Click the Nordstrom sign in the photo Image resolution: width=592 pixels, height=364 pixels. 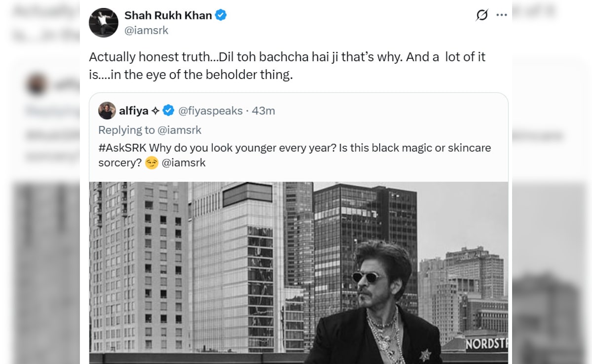486,344
